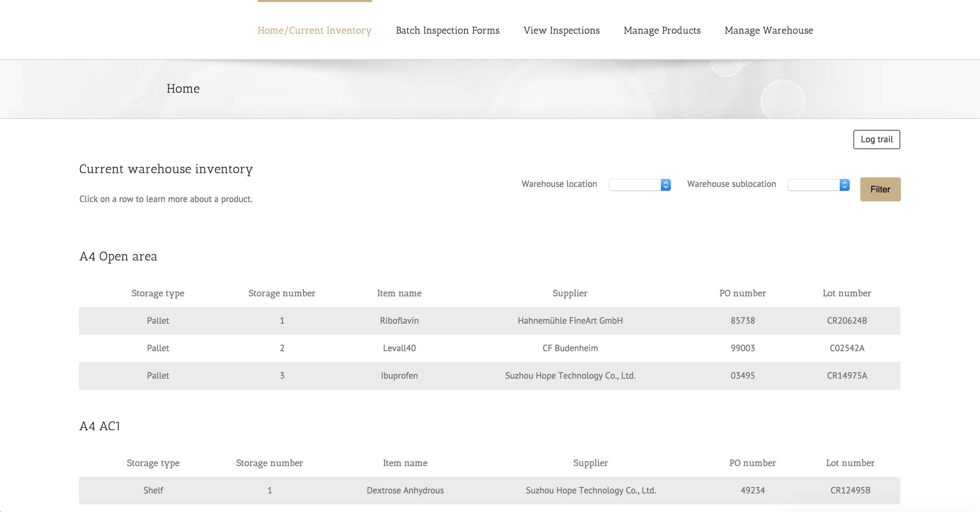This screenshot has height=512, width=980.
Task: Click supplier Hahnemühle FineArt GmbH
Action: pyautogui.click(x=570, y=321)
